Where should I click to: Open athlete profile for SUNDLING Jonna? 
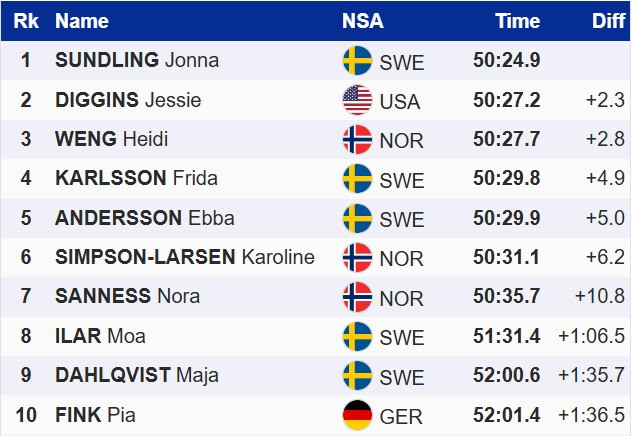tap(137, 61)
